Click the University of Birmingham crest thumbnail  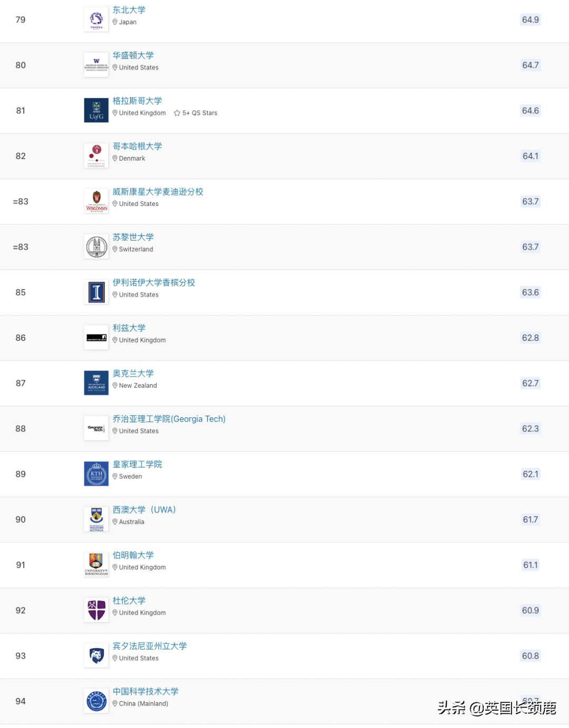point(96,565)
